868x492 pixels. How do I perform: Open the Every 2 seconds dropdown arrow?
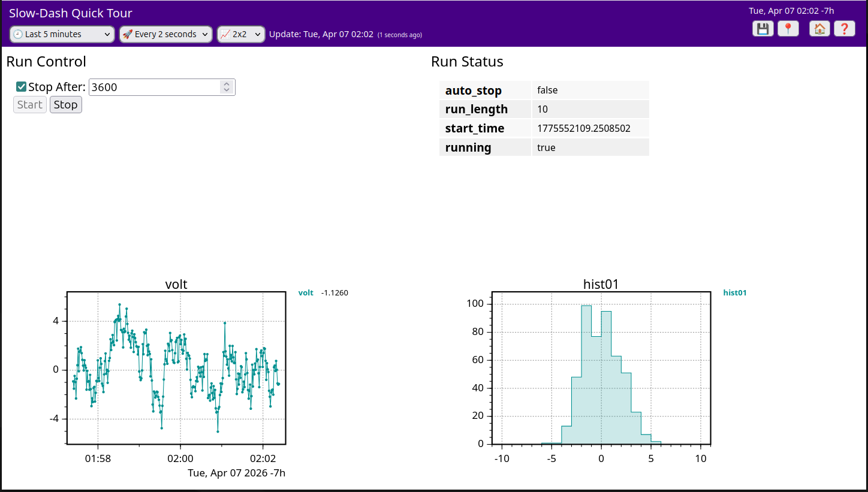(x=205, y=35)
